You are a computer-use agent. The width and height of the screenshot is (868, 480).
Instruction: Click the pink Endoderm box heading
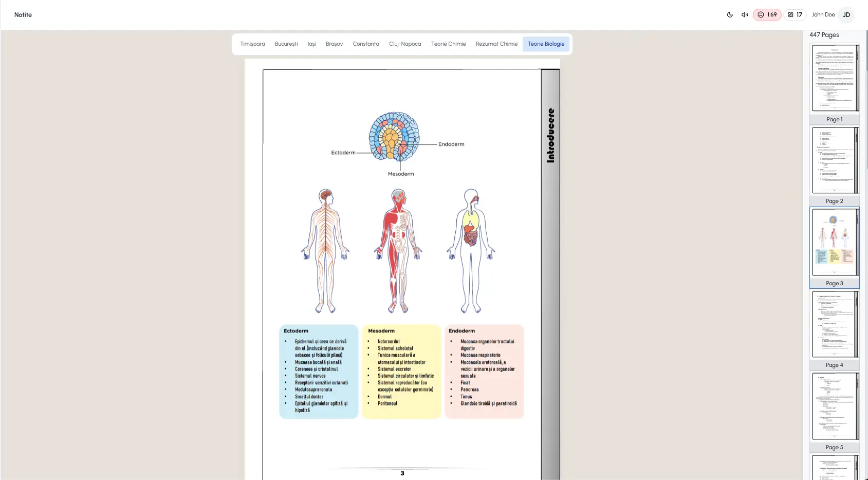(461, 331)
